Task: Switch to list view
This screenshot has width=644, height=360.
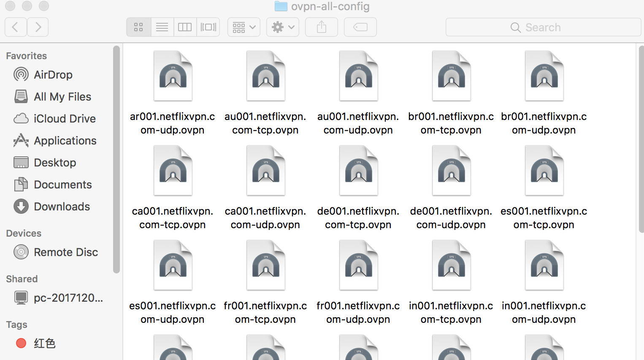Action: pyautogui.click(x=162, y=27)
